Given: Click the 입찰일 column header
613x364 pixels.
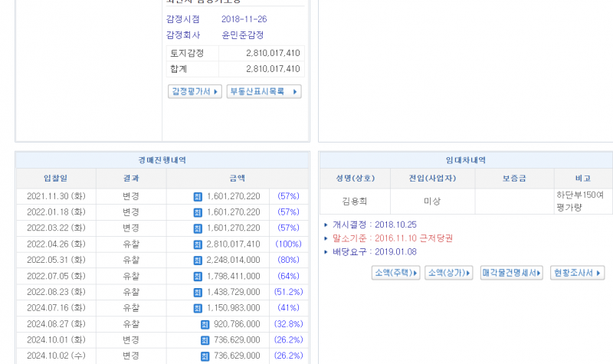Looking at the screenshot, I should [x=55, y=178].
